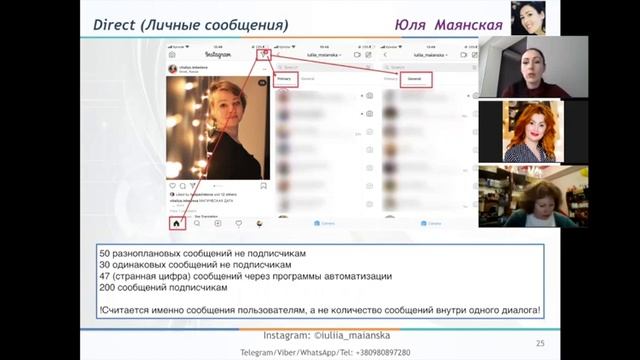Open the woman-with-lights post photo
The height and width of the screenshot is (360, 640).
(218, 128)
